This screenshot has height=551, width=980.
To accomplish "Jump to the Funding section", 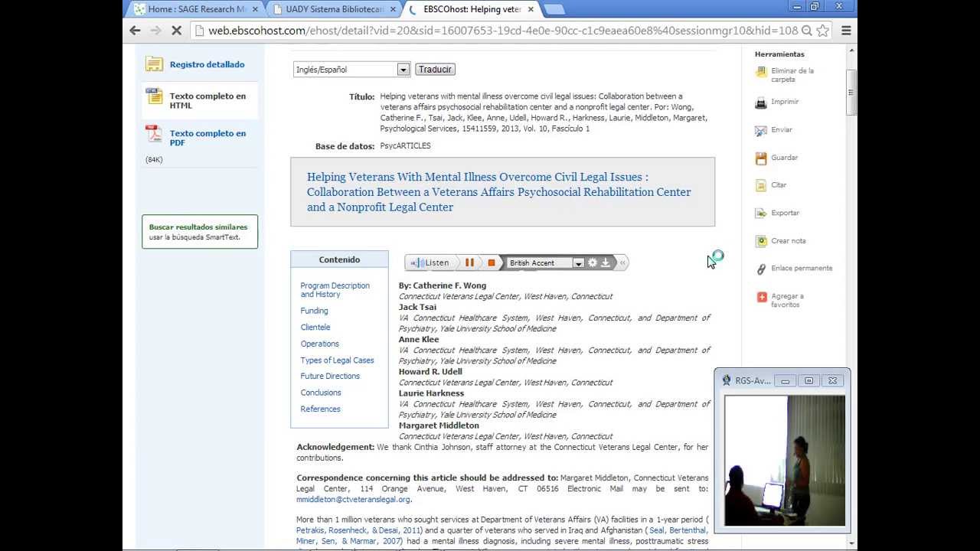I will (314, 311).
